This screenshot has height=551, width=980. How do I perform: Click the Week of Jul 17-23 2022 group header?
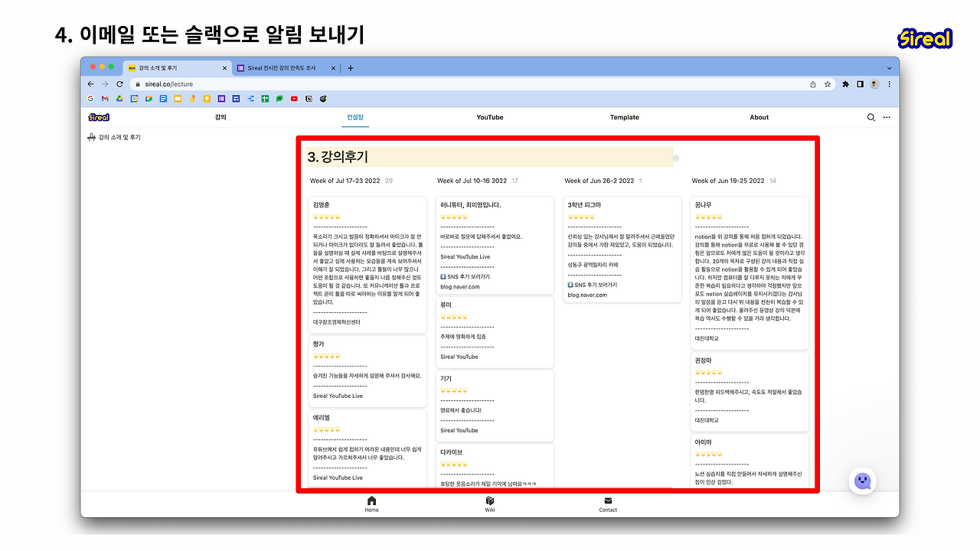[345, 181]
